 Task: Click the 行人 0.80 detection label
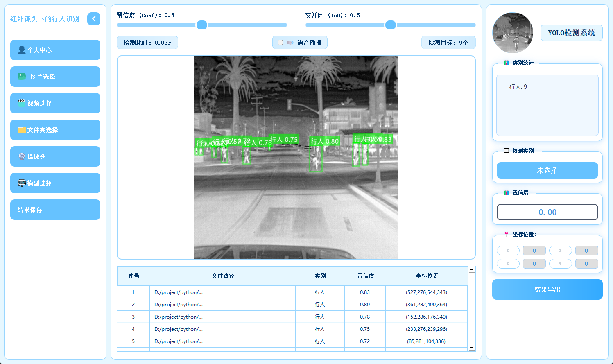[325, 141]
